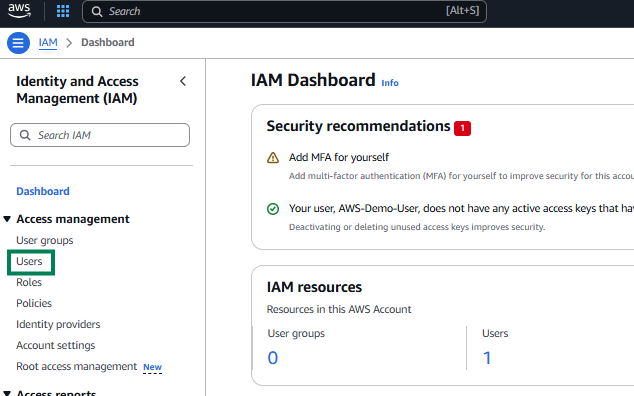Collapse the Access reports section triangle
The image size is (634, 396).
7,393
